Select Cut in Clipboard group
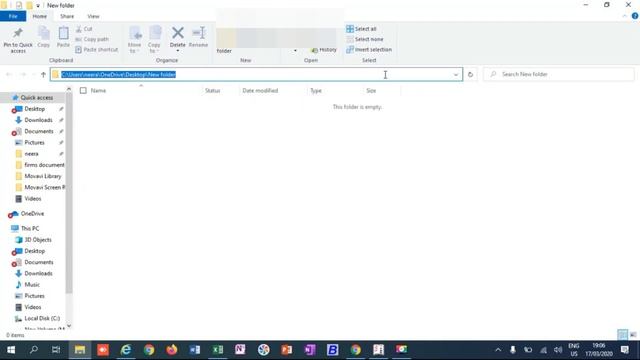Viewport: 640px width, 360px height. point(84,29)
